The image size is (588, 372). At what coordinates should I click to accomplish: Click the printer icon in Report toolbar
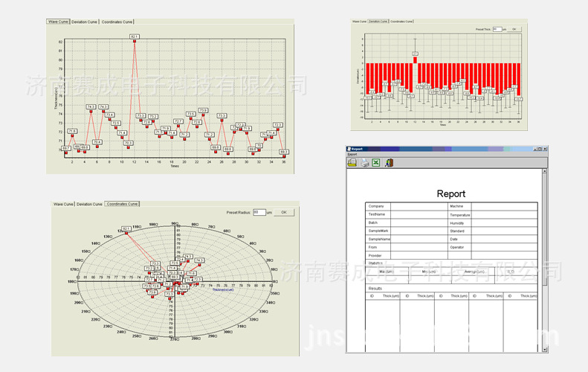pos(365,162)
